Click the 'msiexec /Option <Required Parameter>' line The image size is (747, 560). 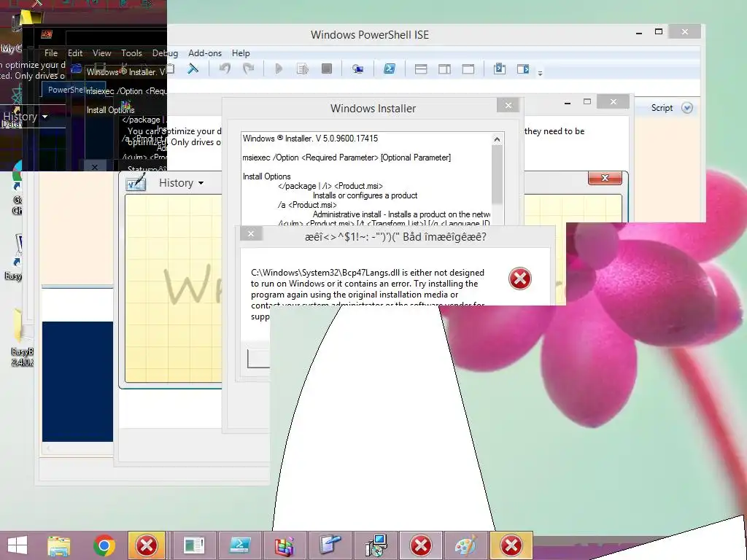[x=347, y=157]
